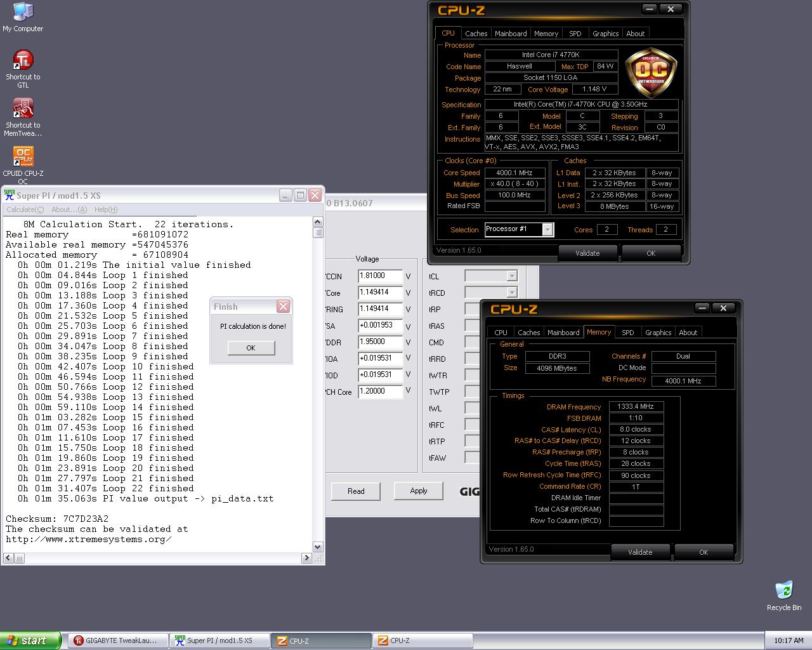Select the SPD tab in the lower CPU-Z window
This screenshot has width=812, height=650.
click(x=628, y=333)
